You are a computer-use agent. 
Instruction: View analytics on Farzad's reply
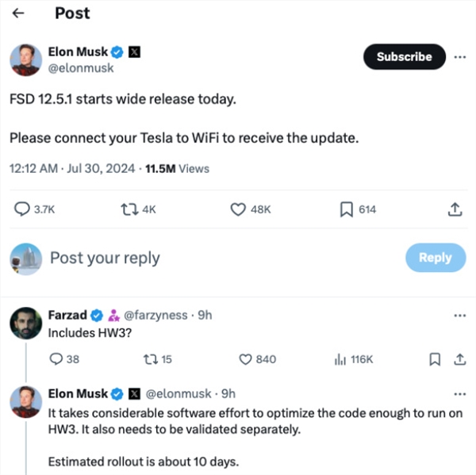340,359
